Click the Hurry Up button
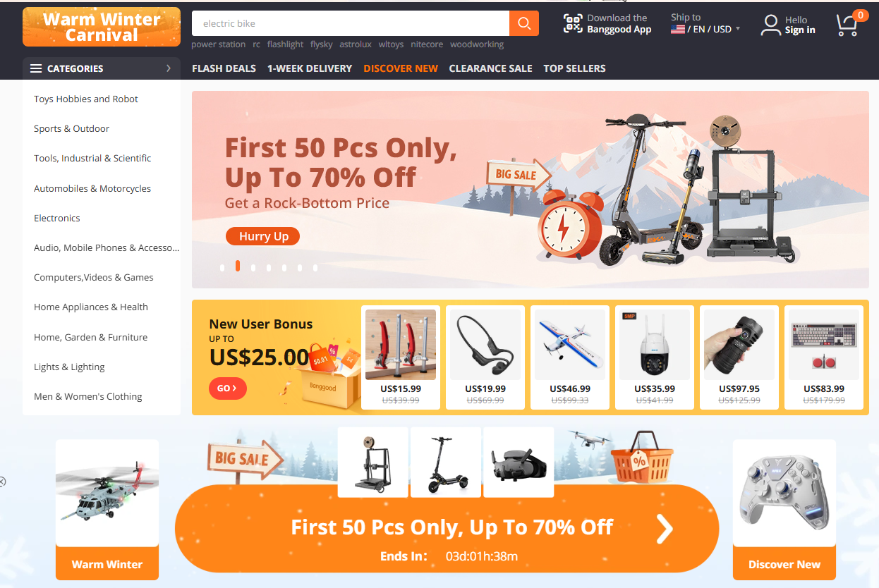879x588 pixels. pyautogui.click(x=262, y=236)
